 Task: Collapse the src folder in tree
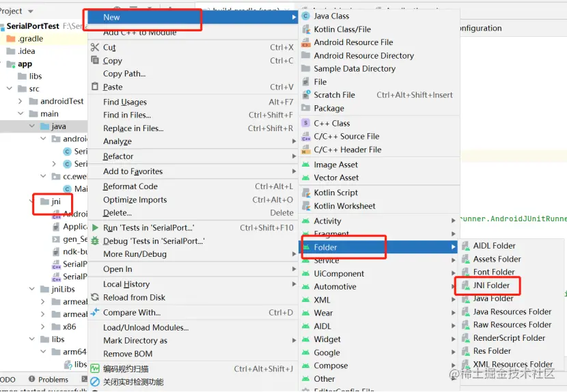(10, 88)
